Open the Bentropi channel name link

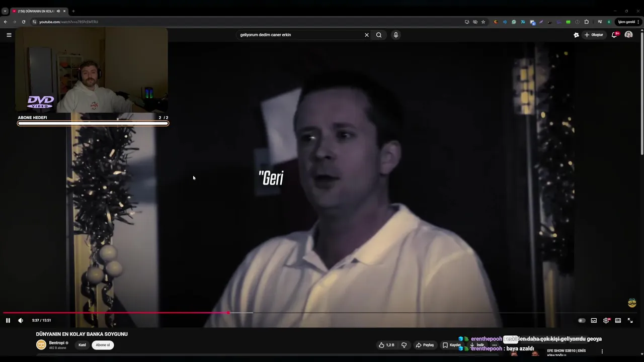pyautogui.click(x=57, y=343)
